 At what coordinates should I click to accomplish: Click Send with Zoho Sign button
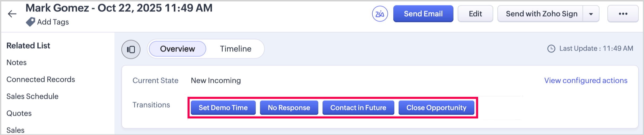pos(541,14)
